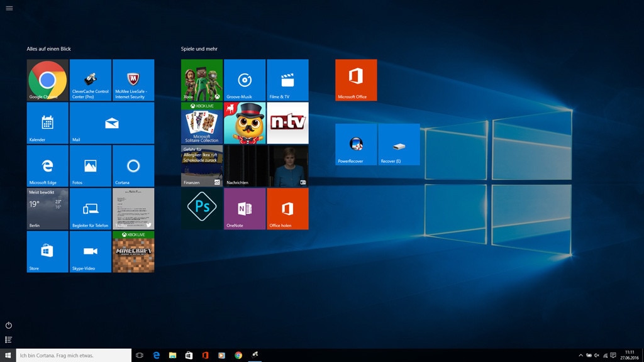Image resolution: width=644 pixels, height=362 pixels.
Task: Expand the hamburger menu at top left
Action: [x=9, y=8]
